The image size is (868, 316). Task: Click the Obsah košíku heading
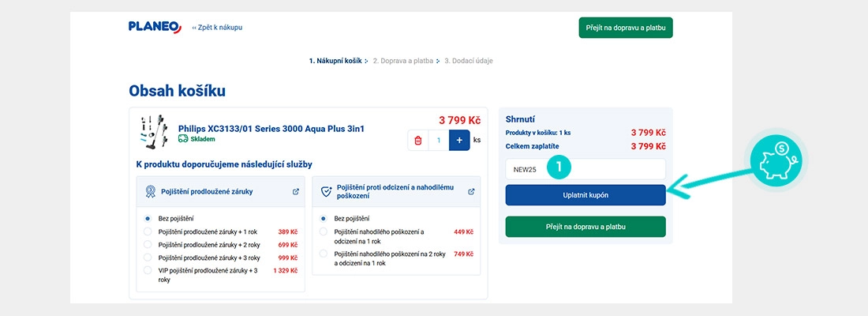click(177, 91)
